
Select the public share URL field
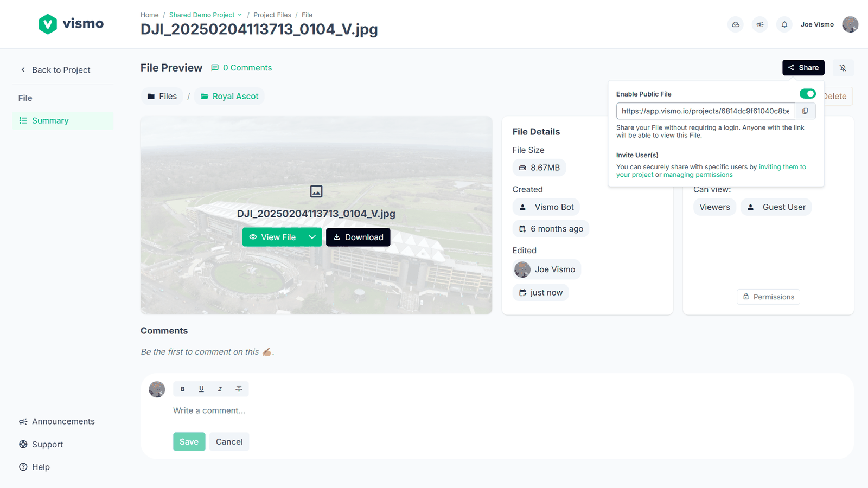point(706,111)
